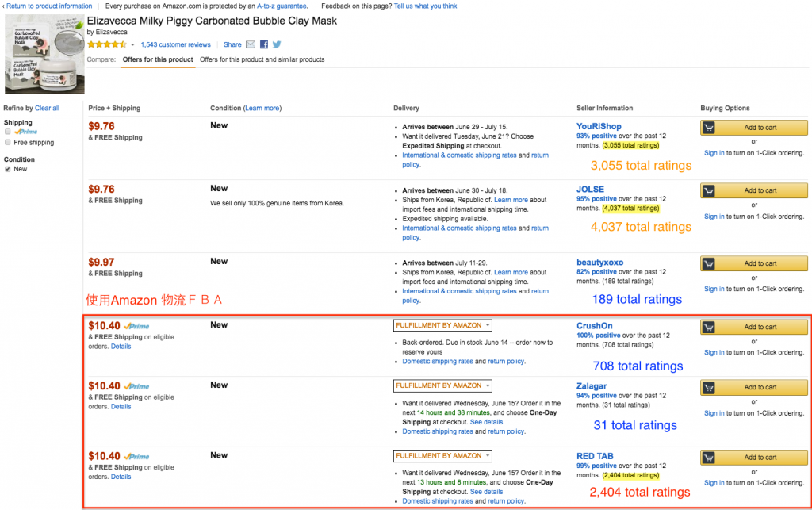The height and width of the screenshot is (510, 812).
Task: Open the product thumbnail image
Action: [x=44, y=54]
